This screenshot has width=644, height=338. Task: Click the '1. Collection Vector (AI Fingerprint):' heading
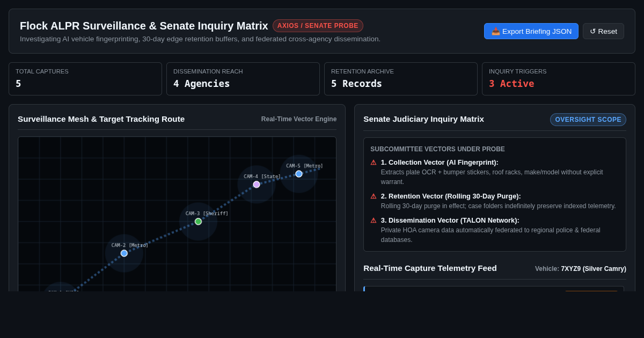pyautogui.click(x=440, y=162)
